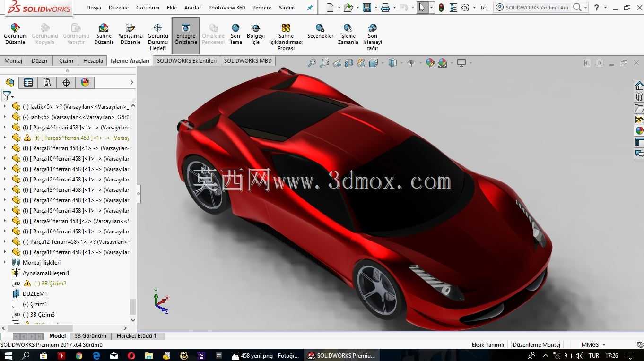Open the MMGS unit system dropdown

tap(593, 345)
